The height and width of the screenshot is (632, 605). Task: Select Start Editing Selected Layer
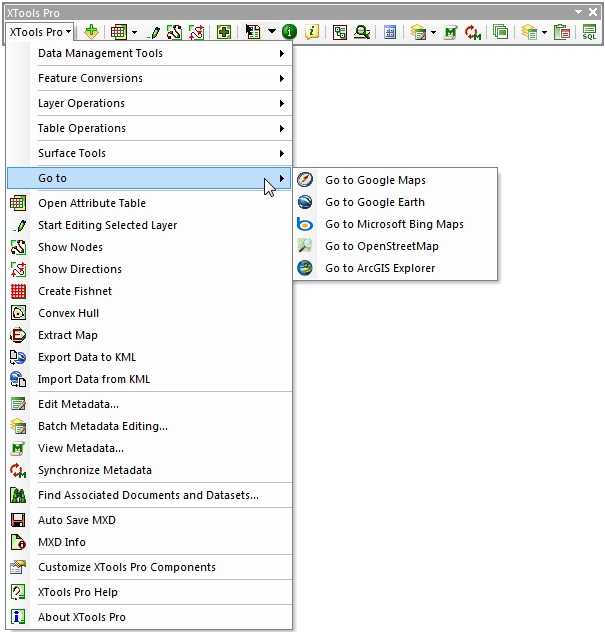pos(150,225)
